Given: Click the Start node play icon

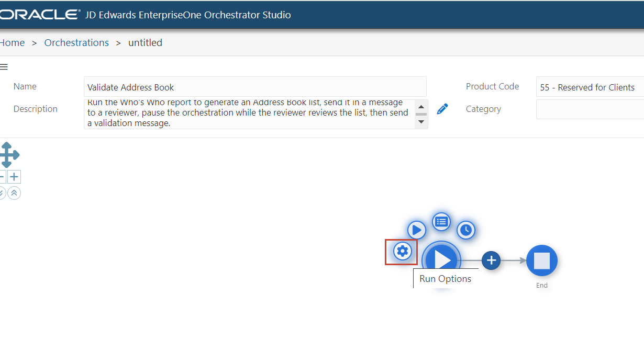Looking at the screenshot, I should [x=441, y=259].
